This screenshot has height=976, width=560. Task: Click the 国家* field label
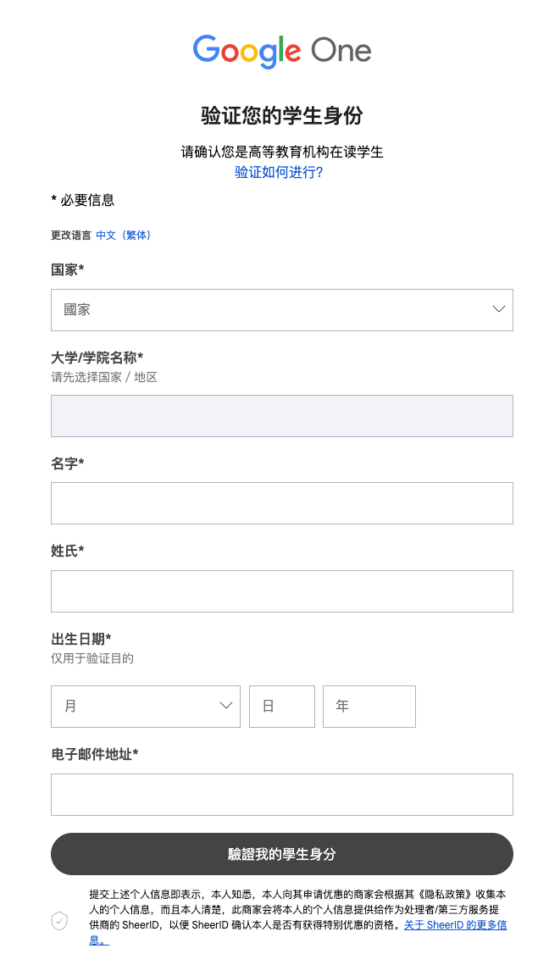[x=67, y=269]
